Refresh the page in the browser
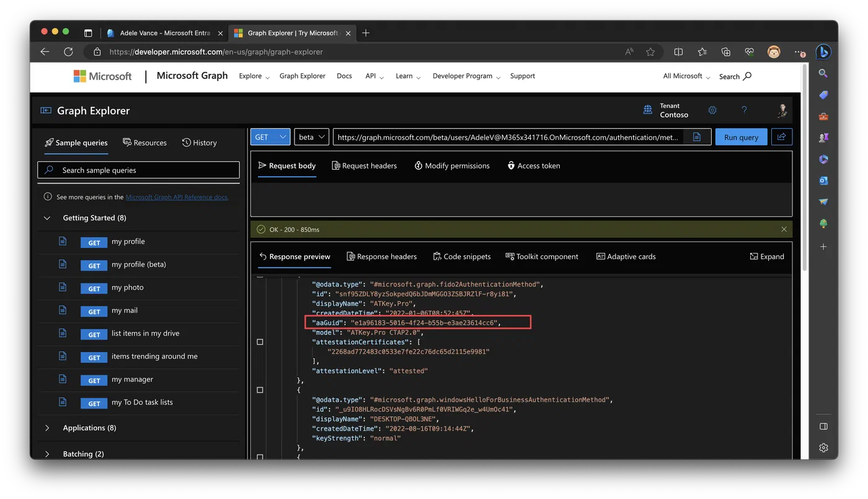868x499 pixels. 68,52
